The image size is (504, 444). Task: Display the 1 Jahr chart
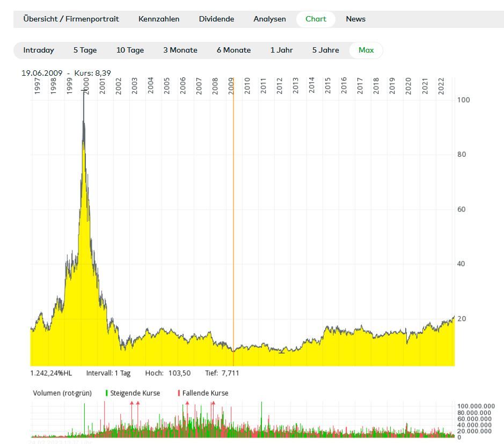pyautogui.click(x=281, y=50)
